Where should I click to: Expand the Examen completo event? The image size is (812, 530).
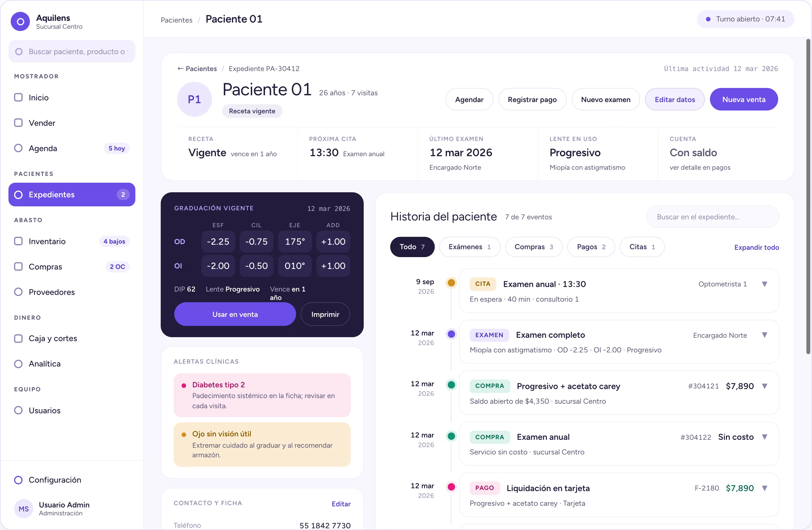click(765, 335)
